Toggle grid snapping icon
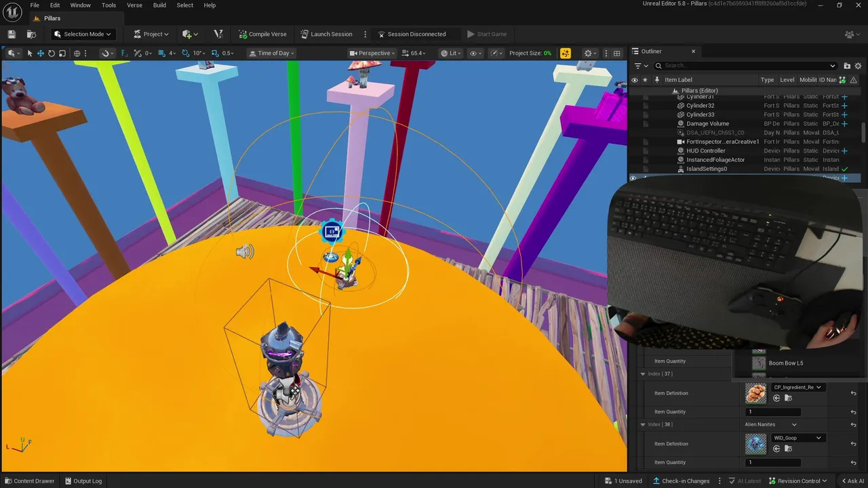Viewport: 868px width, 488px height. [x=161, y=53]
